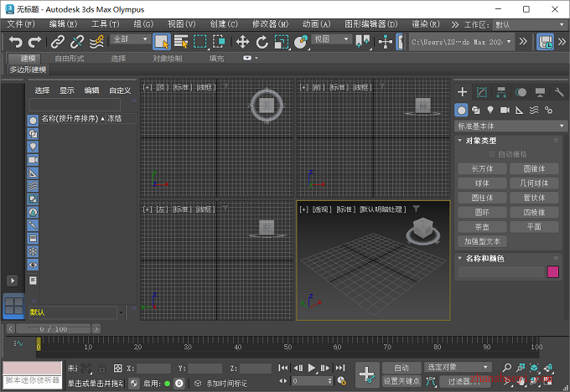
Task: Click the 多边形建模 panel button
Action: coord(28,70)
